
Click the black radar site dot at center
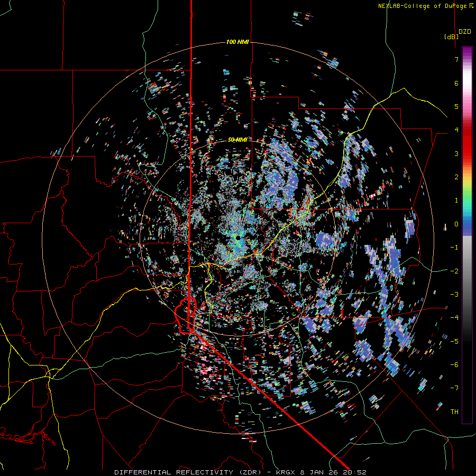(x=238, y=237)
